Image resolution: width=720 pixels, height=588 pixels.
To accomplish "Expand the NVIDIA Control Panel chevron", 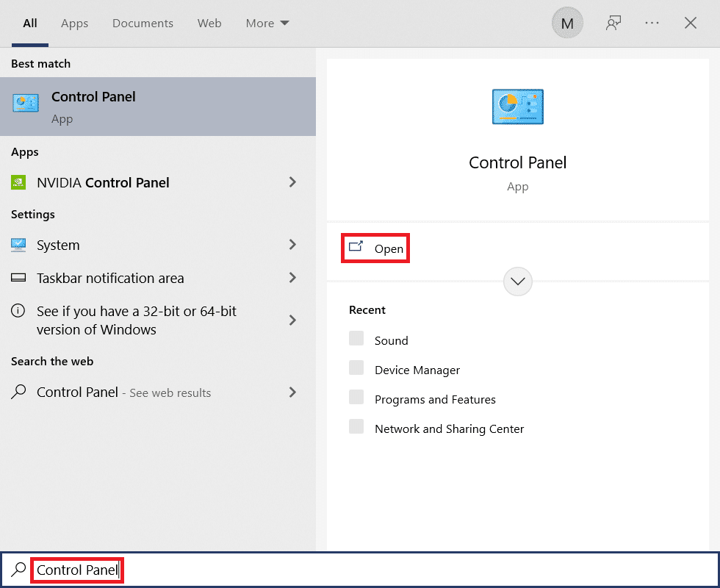I will [292, 182].
